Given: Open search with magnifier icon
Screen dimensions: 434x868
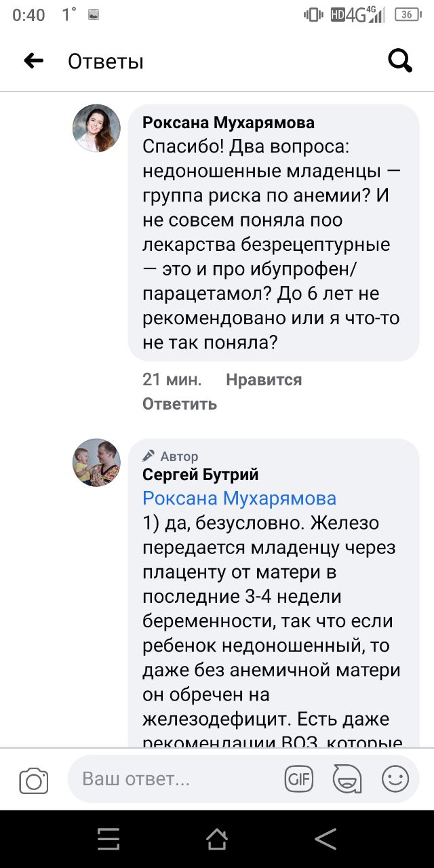Looking at the screenshot, I should 400,62.
